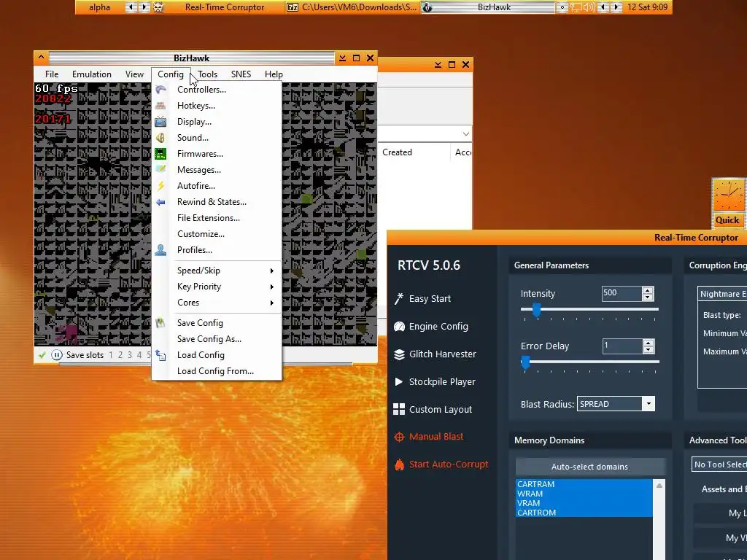
Task: Click the Display TV icon
Action: tap(160, 122)
